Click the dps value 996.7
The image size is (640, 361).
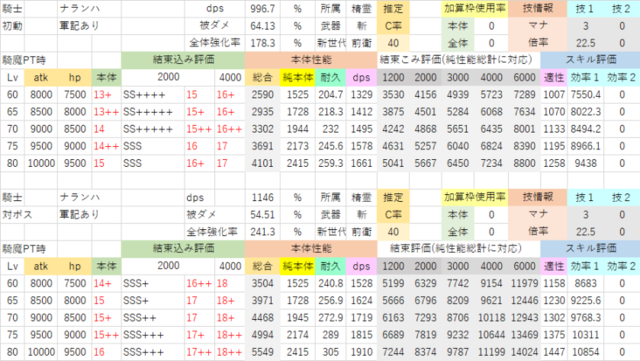tap(262, 9)
